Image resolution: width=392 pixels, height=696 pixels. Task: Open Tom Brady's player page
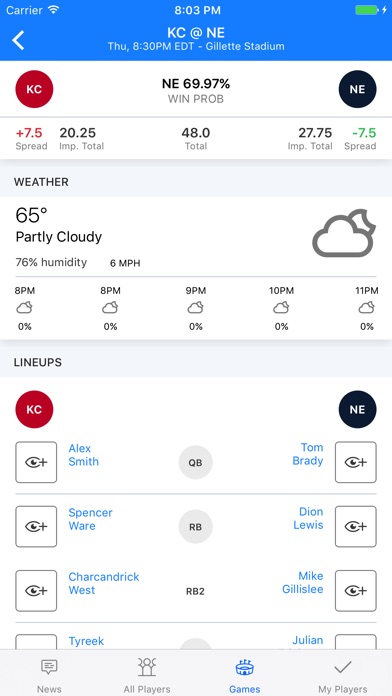click(x=308, y=454)
